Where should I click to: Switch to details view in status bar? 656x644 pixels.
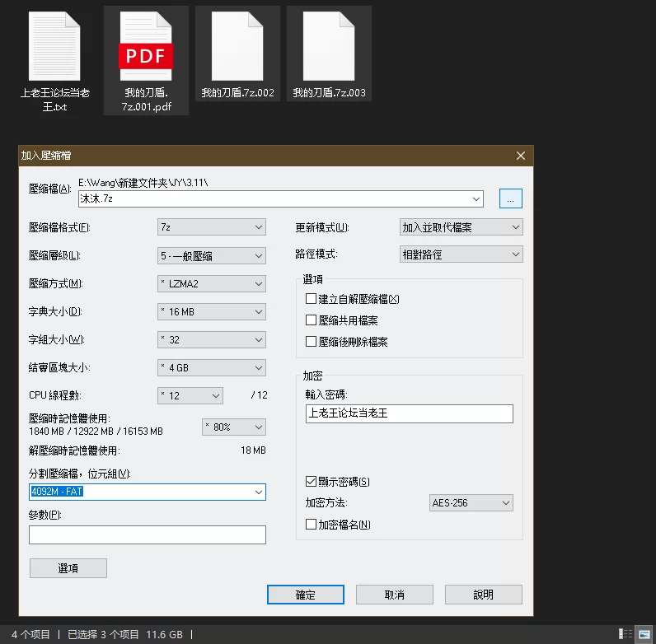pyautogui.click(x=627, y=634)
